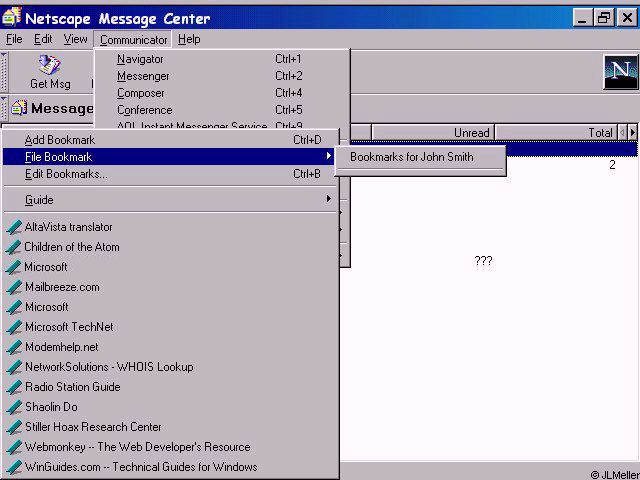Expand the File Bookmark submenu arrow
Screen dimensions: 640x480
point(329,156)
